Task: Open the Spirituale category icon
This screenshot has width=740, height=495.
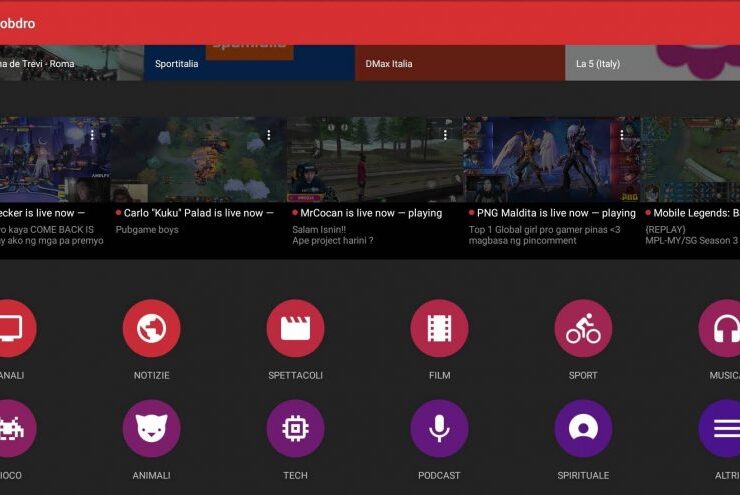Action: (583, 428)
